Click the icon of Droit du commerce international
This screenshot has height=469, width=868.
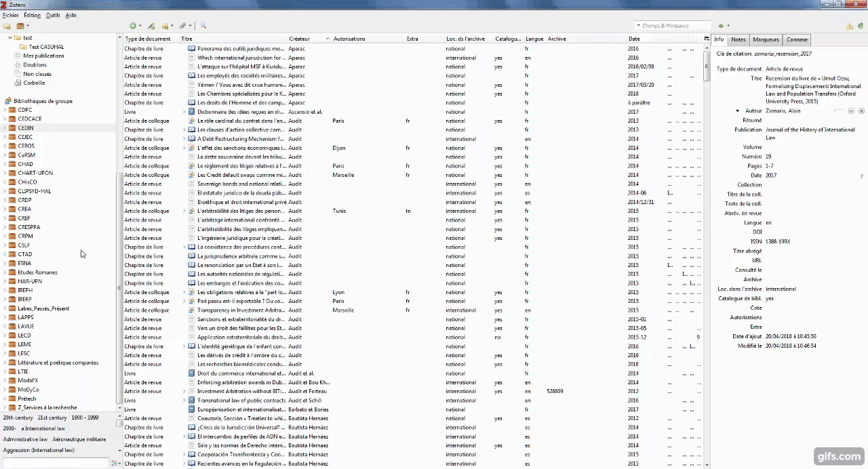192,373
